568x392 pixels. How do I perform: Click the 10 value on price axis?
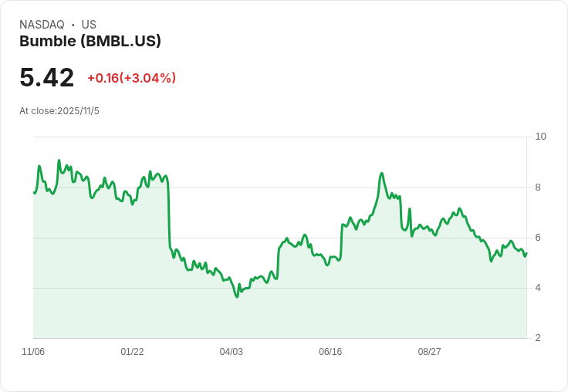coord(540,137)
